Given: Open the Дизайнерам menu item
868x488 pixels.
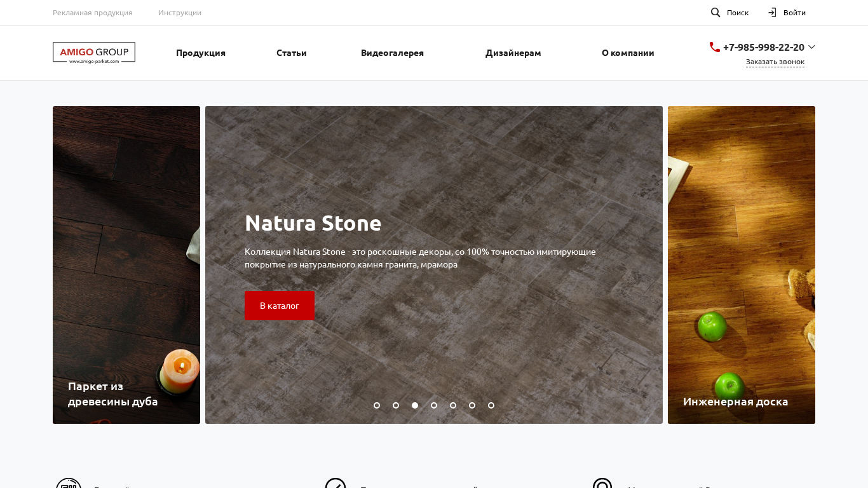Looking at the screenshot, I should (x=513, y=53).
